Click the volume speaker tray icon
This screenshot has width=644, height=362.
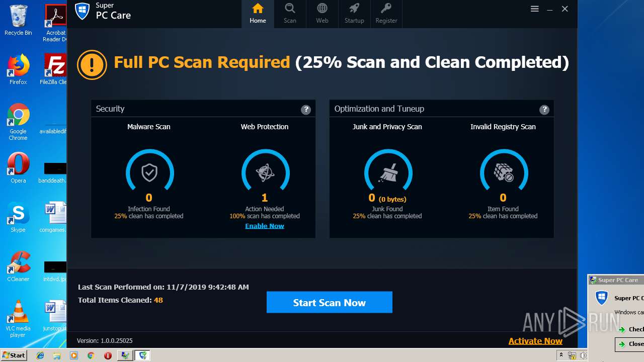pos(583,355)
